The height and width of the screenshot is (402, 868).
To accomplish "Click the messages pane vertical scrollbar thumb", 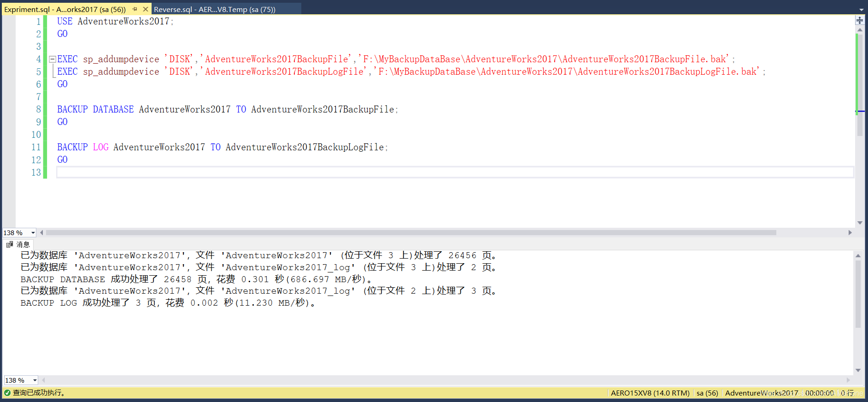I will pos(858,294).
